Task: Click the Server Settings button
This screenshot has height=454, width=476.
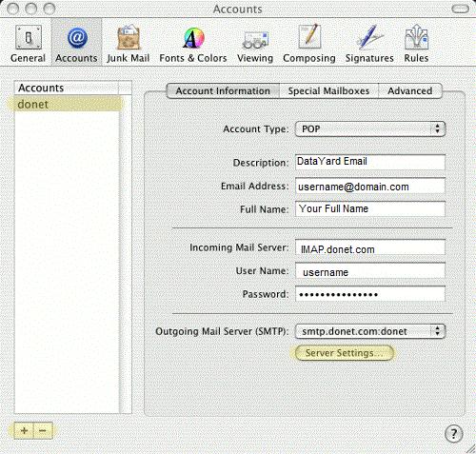Action: coord(342,353)
